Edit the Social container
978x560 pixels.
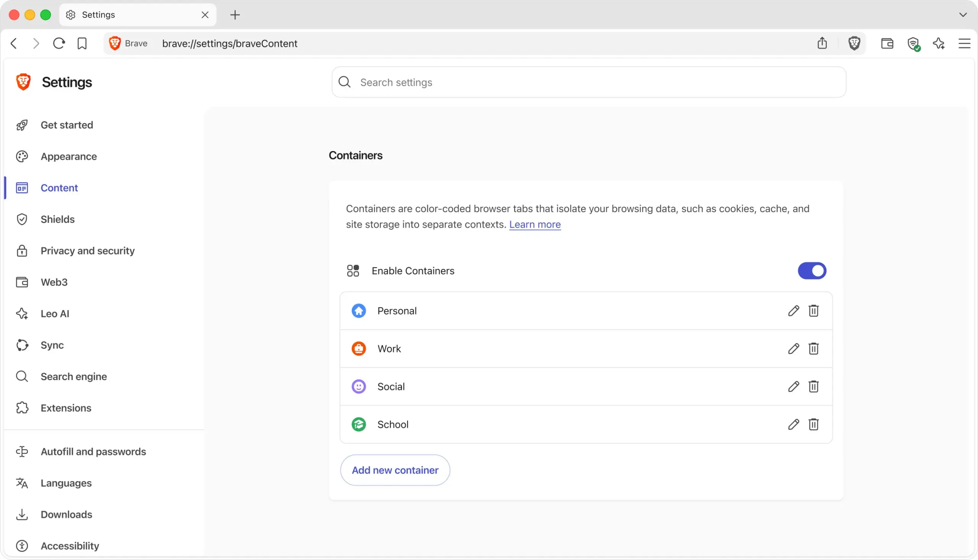[793, 387]
